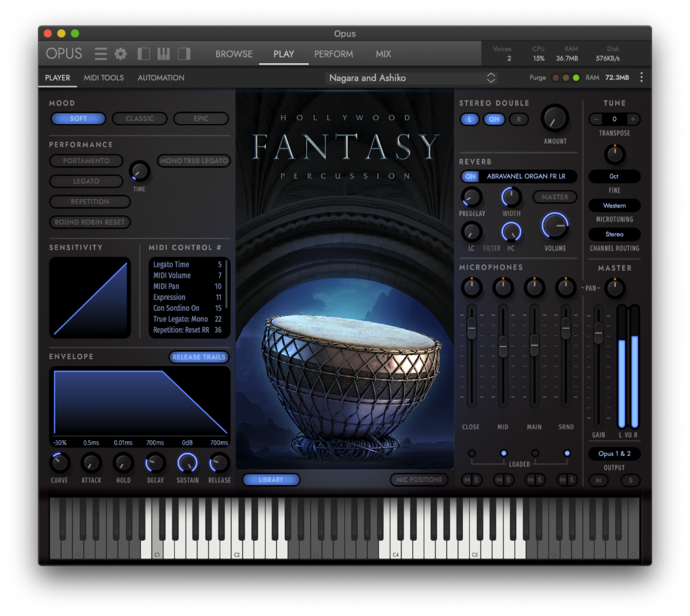
Task: Open Opus settings gear icon
Action: click(x=121, y=54)
